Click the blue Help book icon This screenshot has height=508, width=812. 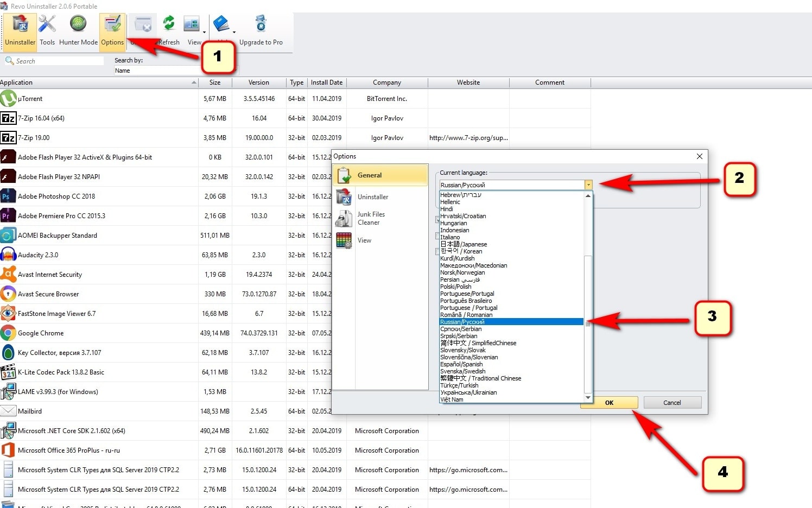221,24
